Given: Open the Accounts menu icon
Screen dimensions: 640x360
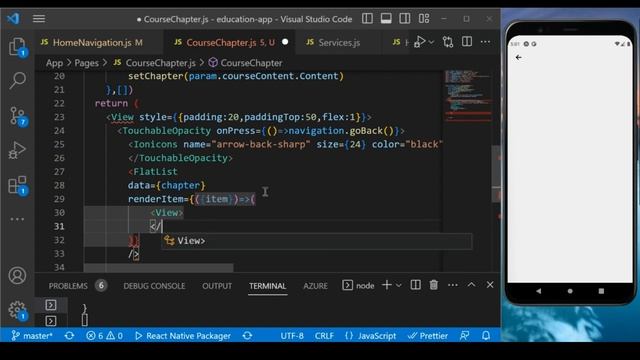Looking at the screenshot, I should coord(17,276).
